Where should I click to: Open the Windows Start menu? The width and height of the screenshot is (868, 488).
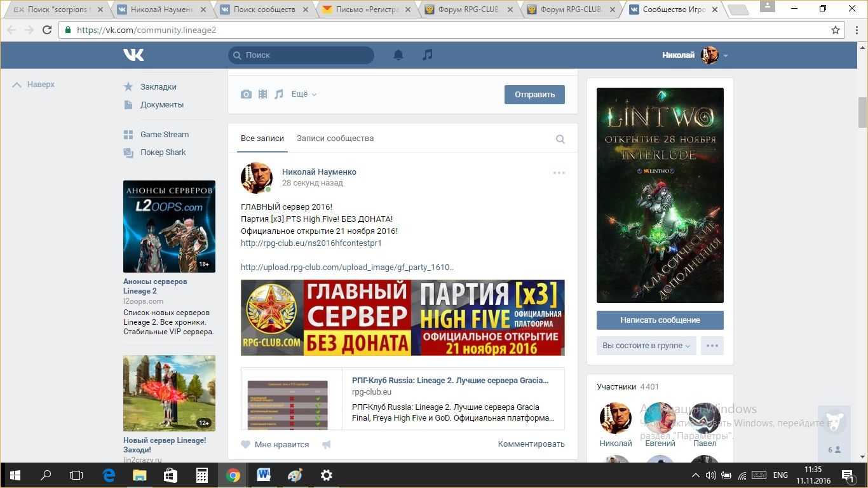[x=15, y=475]
